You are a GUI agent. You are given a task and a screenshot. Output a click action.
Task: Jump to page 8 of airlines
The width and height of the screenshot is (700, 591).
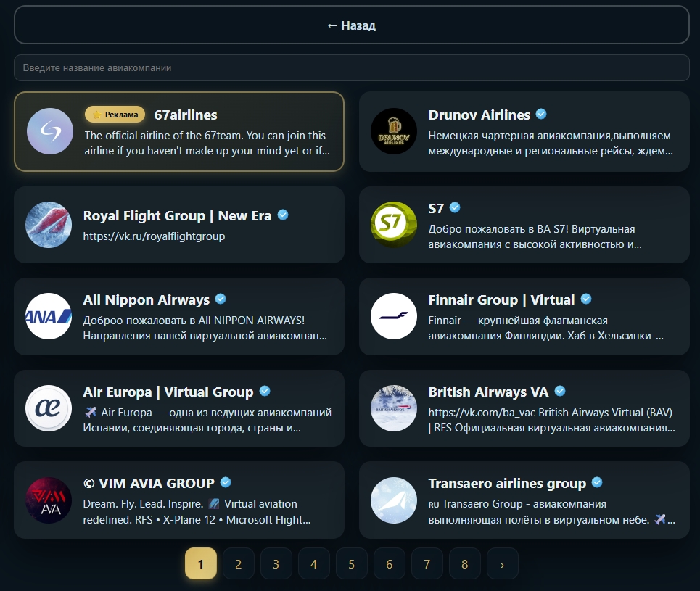point(465,564)
